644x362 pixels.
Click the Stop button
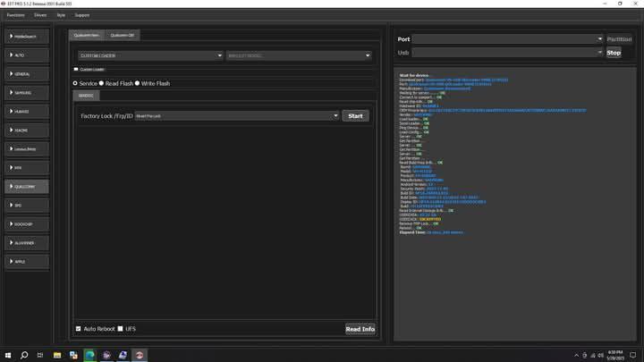click(614, 53)
